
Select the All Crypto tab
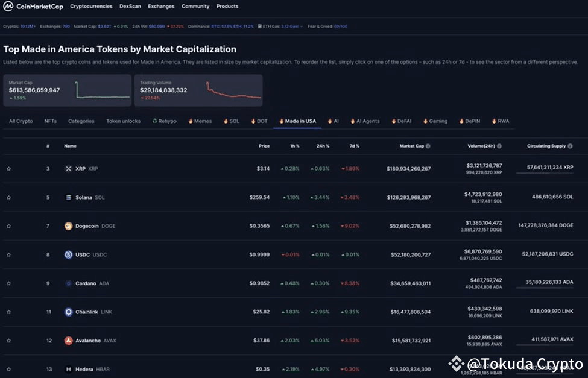[x=20, y=121]
